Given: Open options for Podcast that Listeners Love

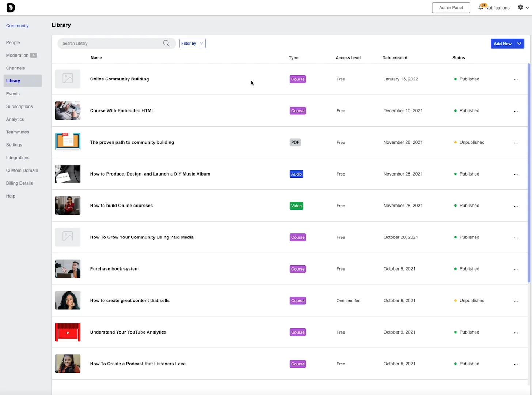Looking at the screenshot, I should [516, 364].
